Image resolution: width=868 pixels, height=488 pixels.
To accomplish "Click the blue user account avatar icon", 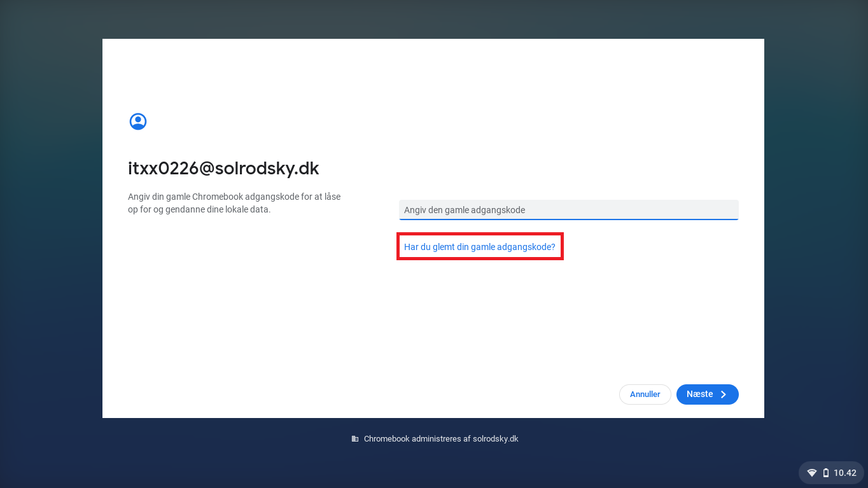I will click(138, 122).
